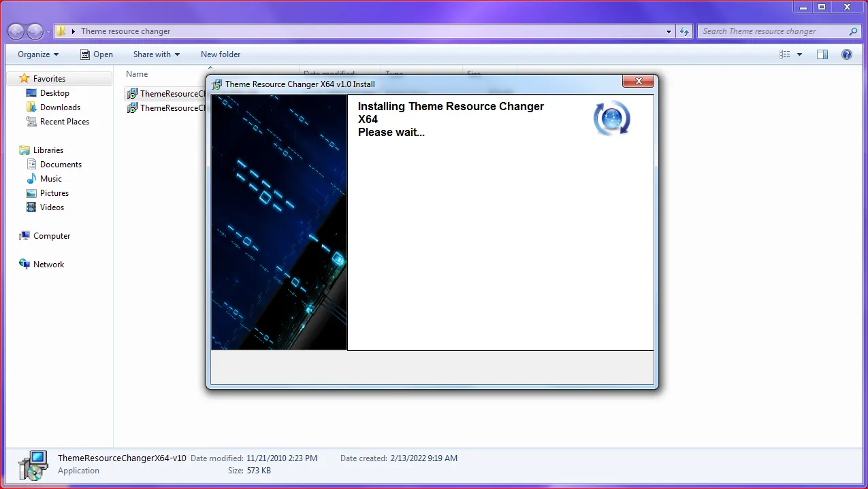Click the installer title bar icon

[216, 84]
